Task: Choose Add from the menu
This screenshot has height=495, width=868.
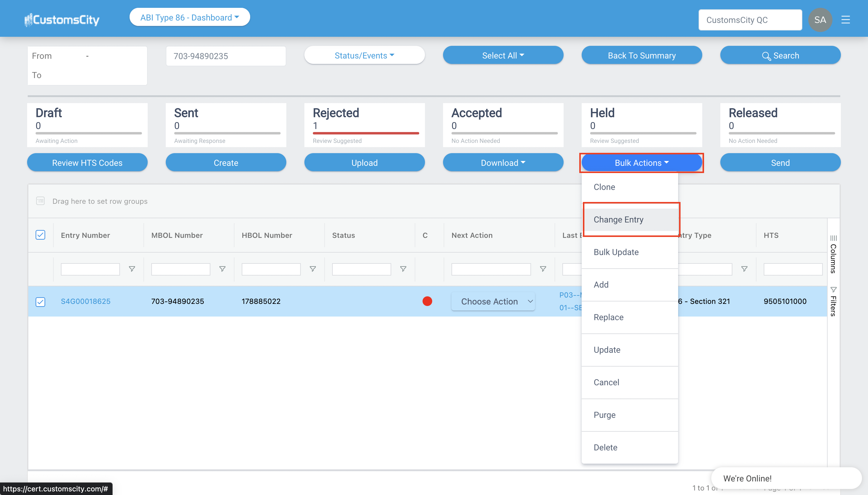Action: pyautogui.click(x=630, y=285)
